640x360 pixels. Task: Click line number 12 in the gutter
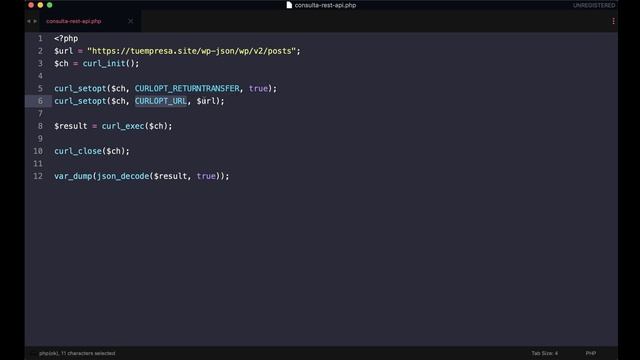(x=38, y=176)
